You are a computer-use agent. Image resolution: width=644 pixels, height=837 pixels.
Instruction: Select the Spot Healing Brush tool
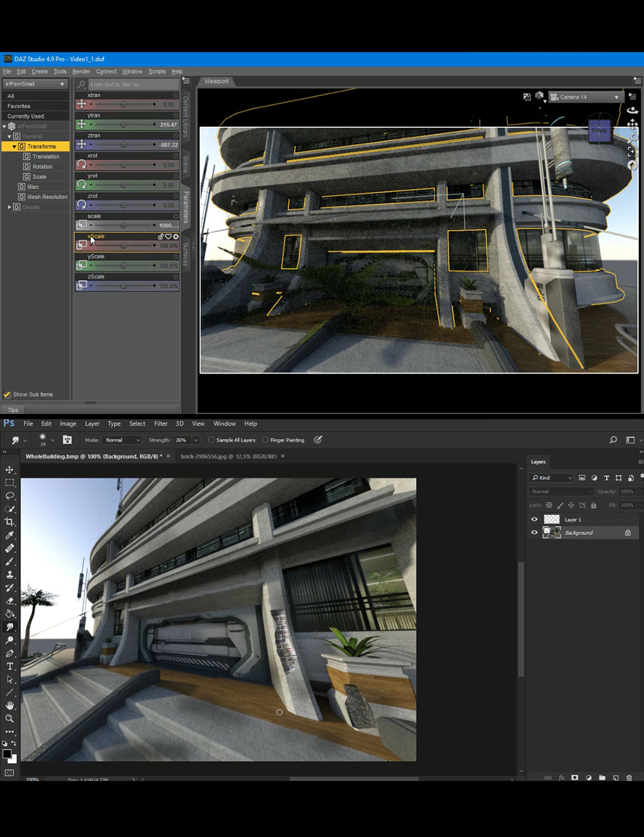(10, 549)
